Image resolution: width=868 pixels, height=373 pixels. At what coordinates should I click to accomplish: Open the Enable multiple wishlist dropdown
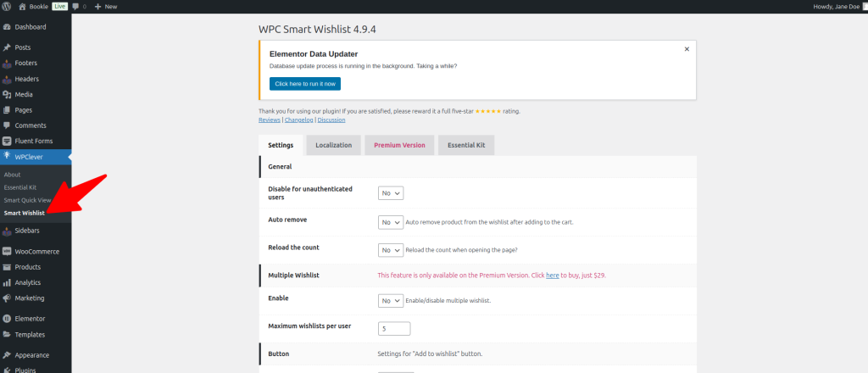(391, 300)
